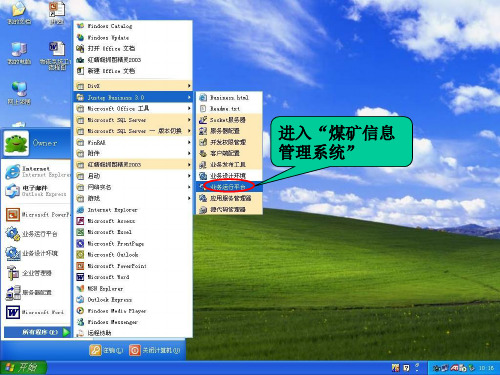Launch Microsoft Access from programs list
The width and height of the screenshot is (500, 375).
point(133,221)
